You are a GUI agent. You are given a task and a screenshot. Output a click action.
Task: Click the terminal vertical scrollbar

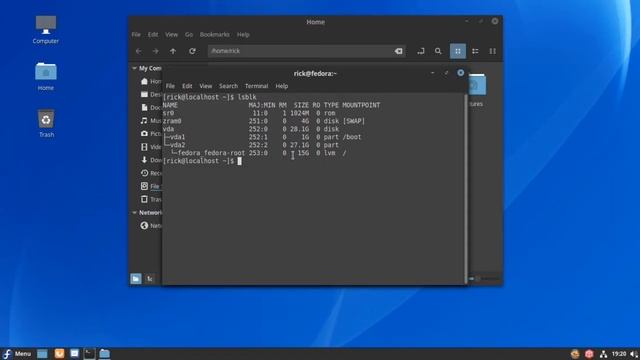pos(465,188)
